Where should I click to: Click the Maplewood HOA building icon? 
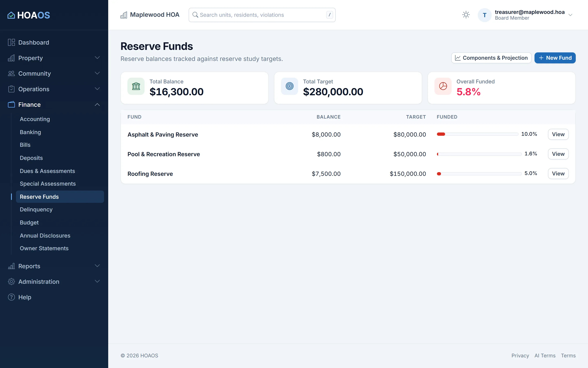tap(124, 15)
